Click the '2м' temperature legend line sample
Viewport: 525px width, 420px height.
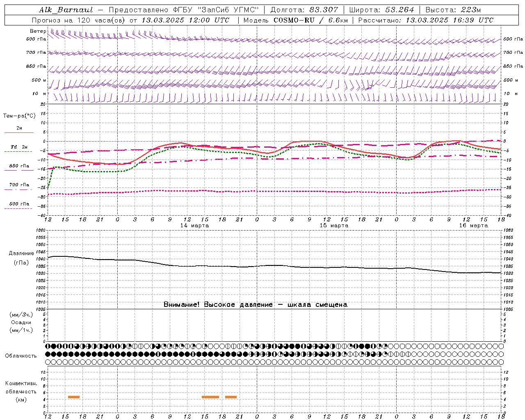[x=19, y=132]
